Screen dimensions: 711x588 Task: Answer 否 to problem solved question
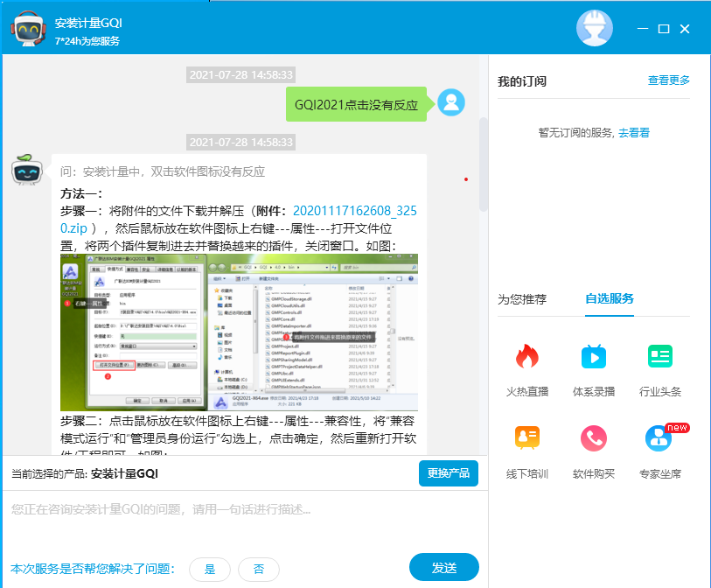click(x=259, y=569)
